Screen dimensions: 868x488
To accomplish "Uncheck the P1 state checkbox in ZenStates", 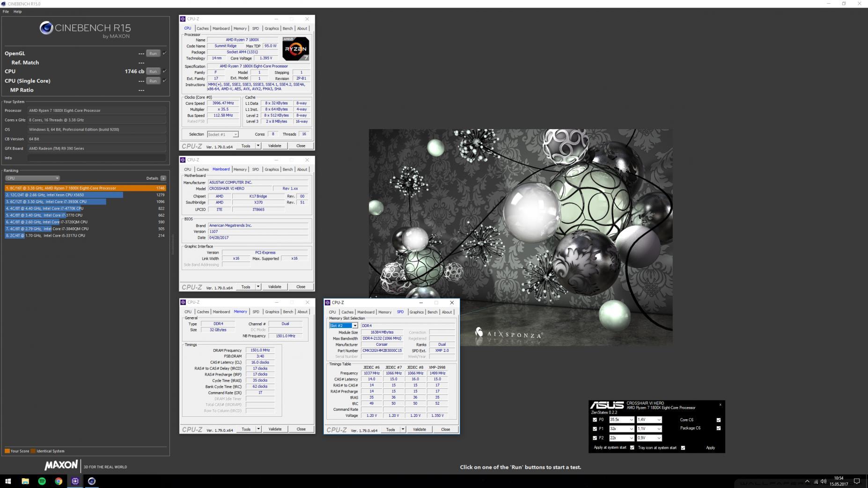I will 595,429.
